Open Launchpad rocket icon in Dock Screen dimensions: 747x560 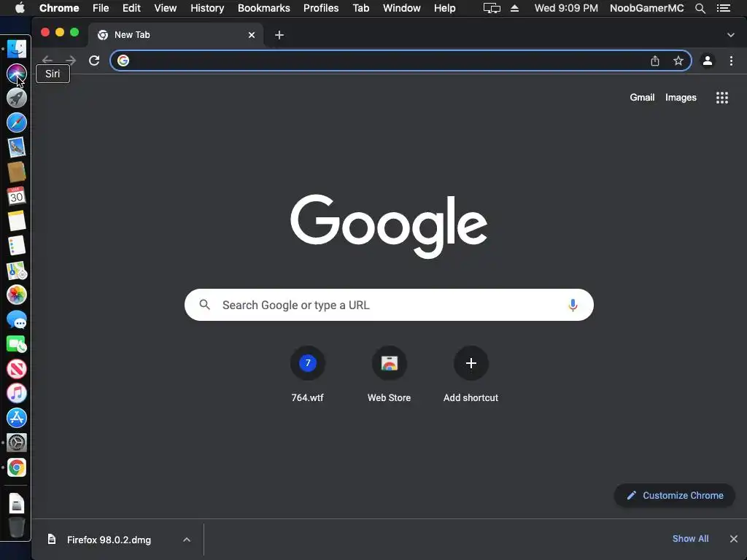point(17,98)
